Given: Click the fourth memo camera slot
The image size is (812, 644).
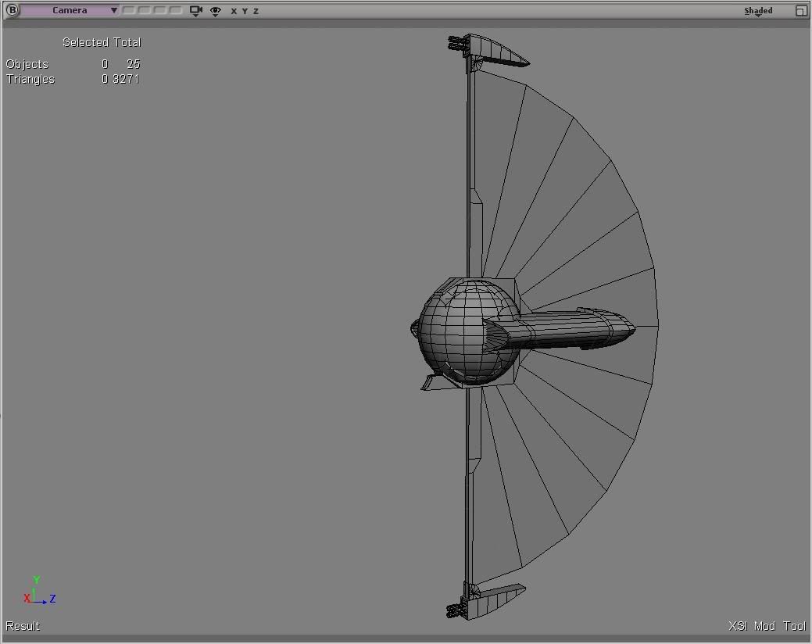Looking at the screenshot, I should [176, 10].
